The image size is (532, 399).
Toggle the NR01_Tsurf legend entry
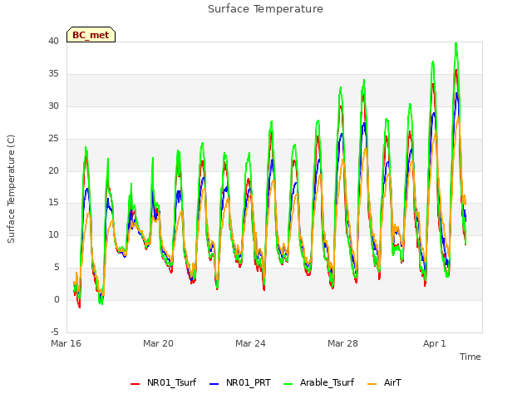(x=163, y=382)
